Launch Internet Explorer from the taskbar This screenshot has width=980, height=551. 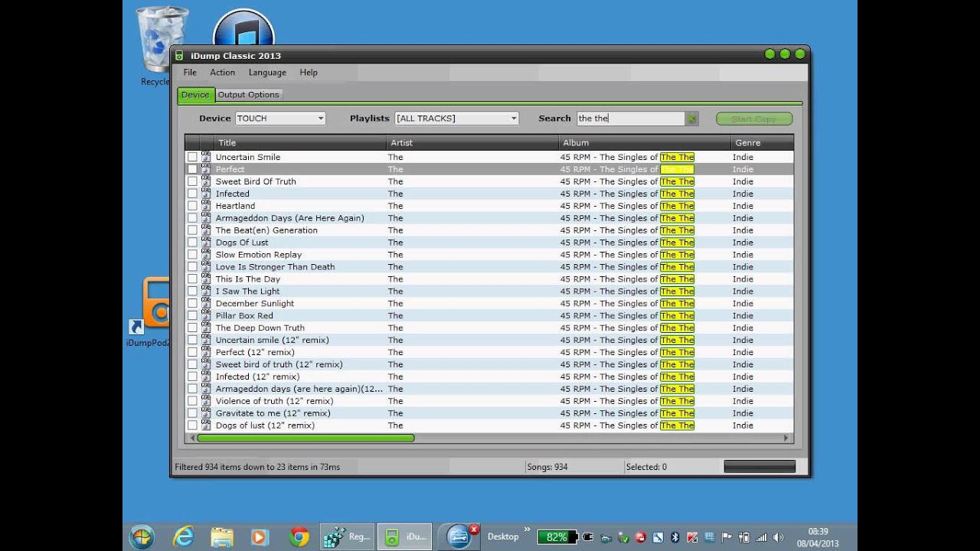pos(183,536)
